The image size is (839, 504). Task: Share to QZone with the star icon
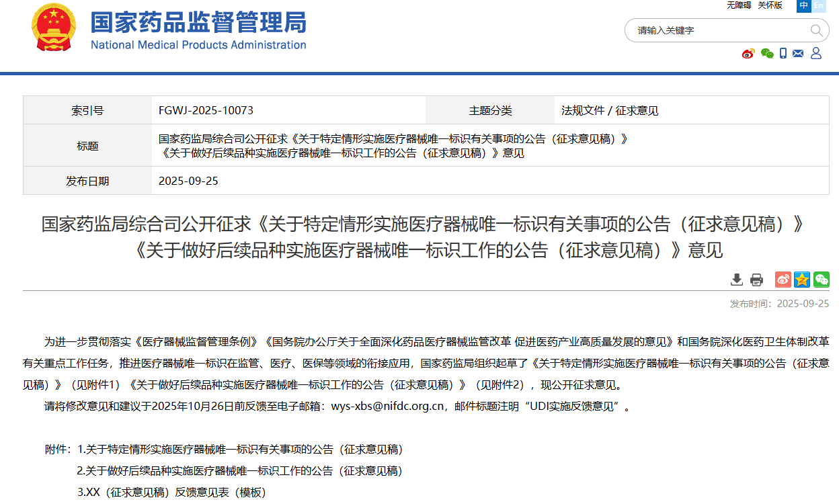click(801, 279)
